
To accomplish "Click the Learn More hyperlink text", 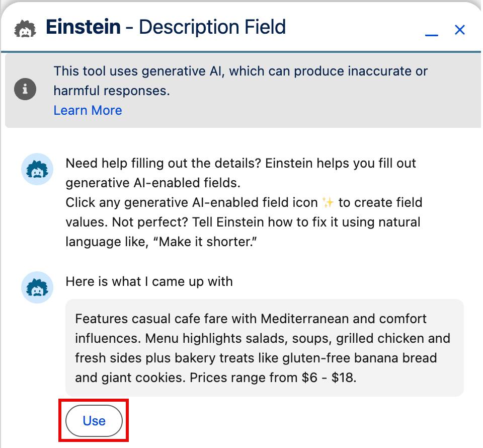I will tap(88, 110).
